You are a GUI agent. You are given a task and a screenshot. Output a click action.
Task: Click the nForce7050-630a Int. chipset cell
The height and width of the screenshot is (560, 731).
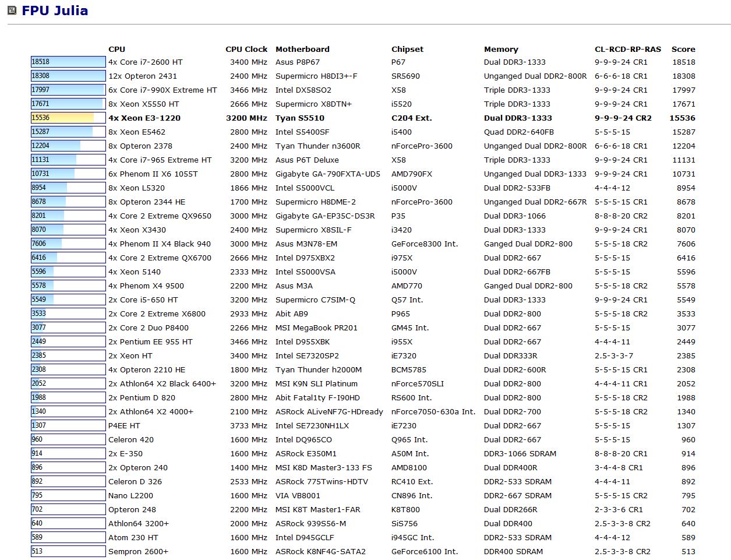tap(433, 411)
